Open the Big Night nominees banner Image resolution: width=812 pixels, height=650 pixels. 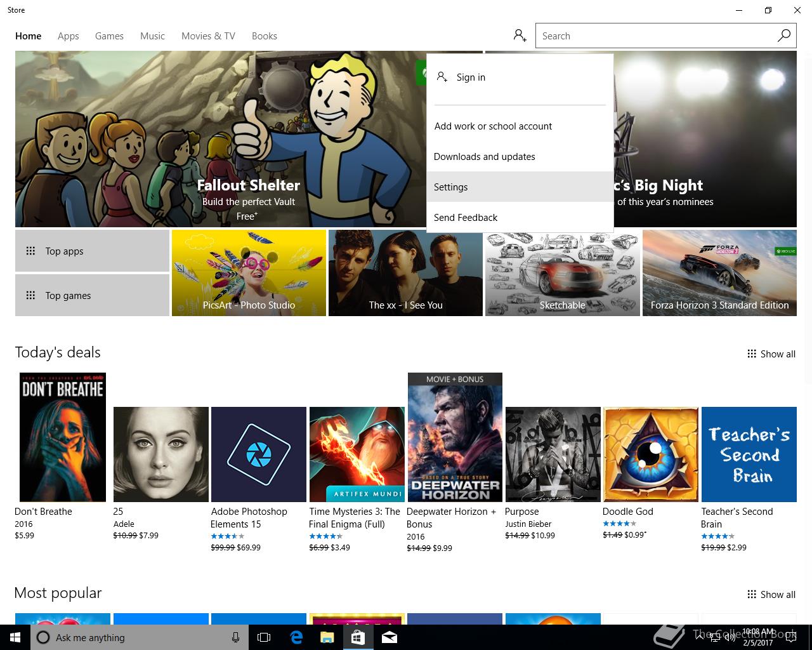tap(705, 139)
